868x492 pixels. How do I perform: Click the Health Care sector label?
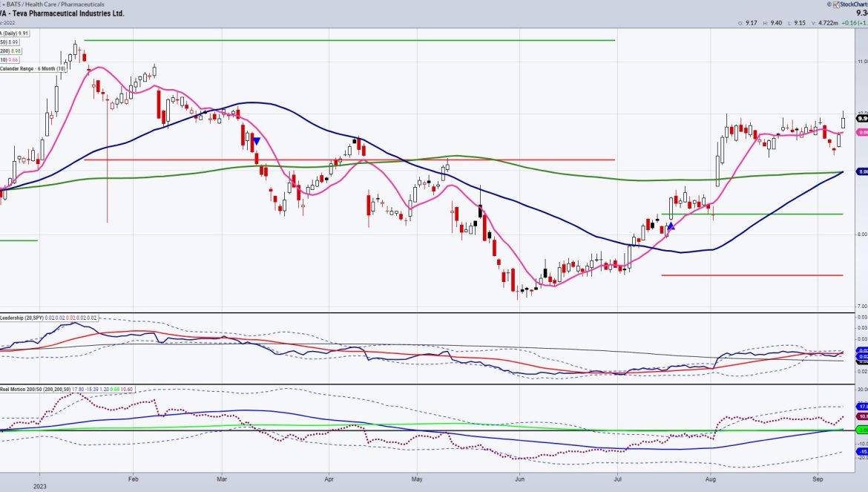pyautogui.click(x=42, y=4)
